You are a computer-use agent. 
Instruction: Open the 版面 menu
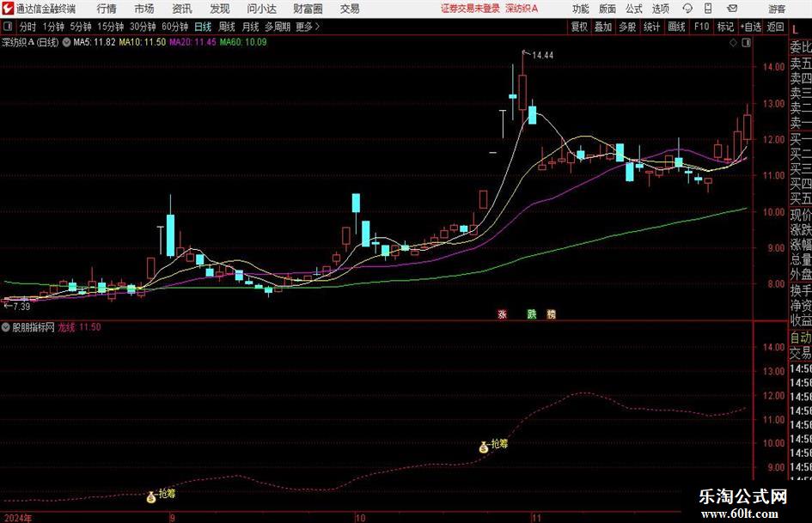[x=607, y=9]
